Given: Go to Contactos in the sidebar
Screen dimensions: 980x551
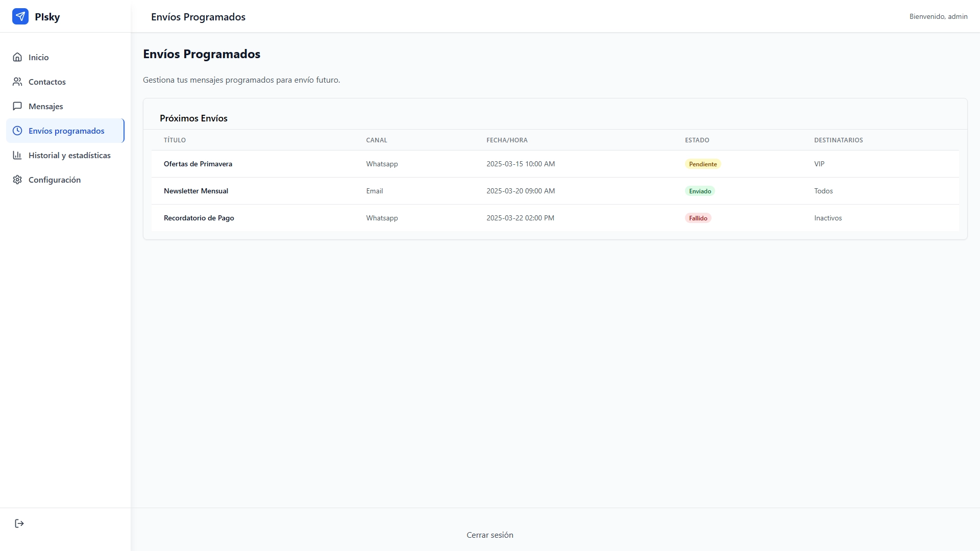Looking at the screenshot, I should (65, 82).
